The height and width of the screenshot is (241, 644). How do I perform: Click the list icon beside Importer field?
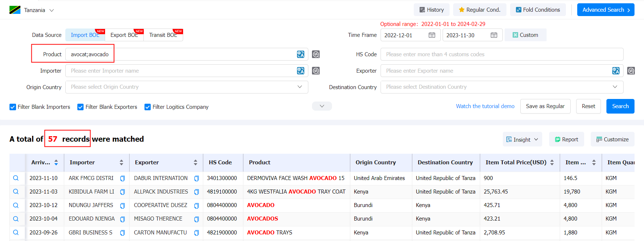coord(316,71)
